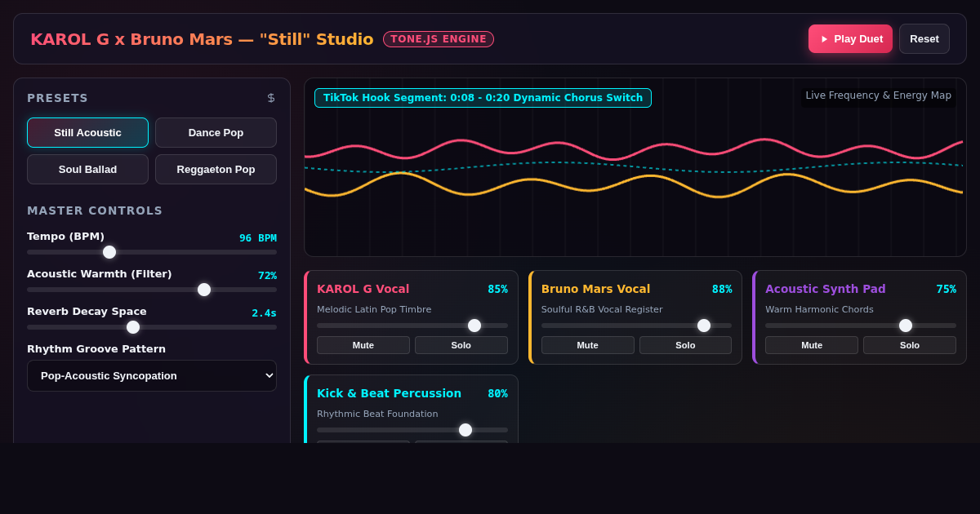Click the KAROL G Vocal volume slider
Image resolution: width=980 pixels, height=514 pixels.
(412, 326)
